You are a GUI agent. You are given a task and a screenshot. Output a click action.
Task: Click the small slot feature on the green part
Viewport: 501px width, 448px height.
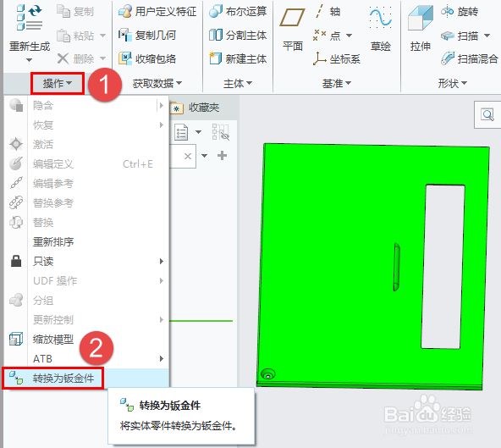point(397,267)
